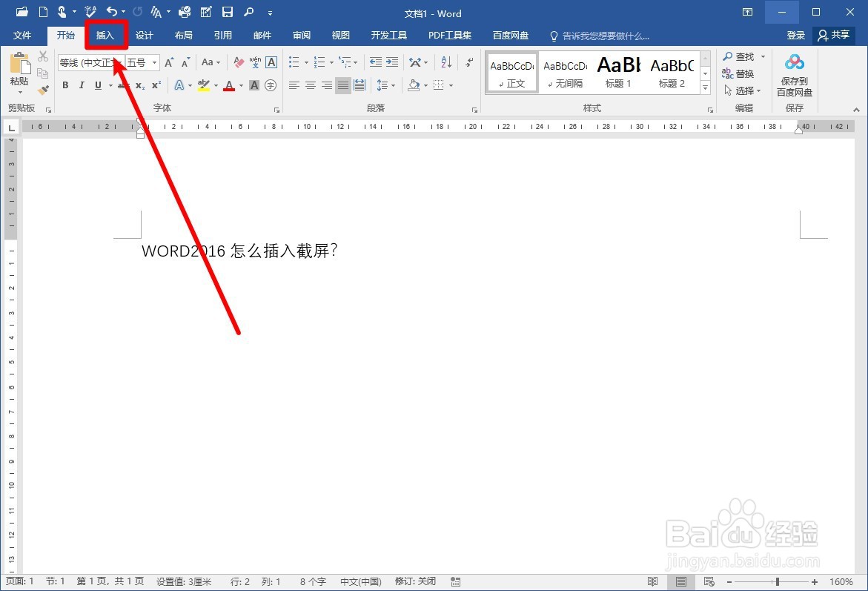Toggle the sort icon in paragraph group

(x=445, y=62)
